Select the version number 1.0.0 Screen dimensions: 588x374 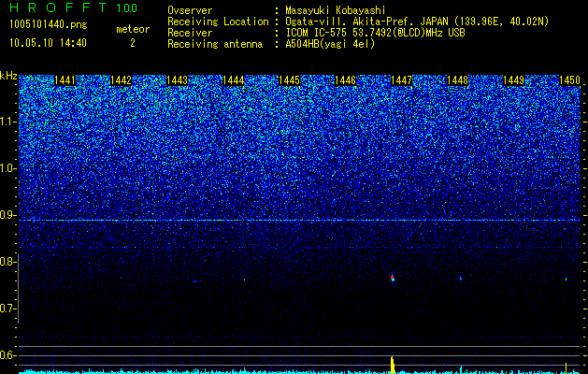(127, 7)
